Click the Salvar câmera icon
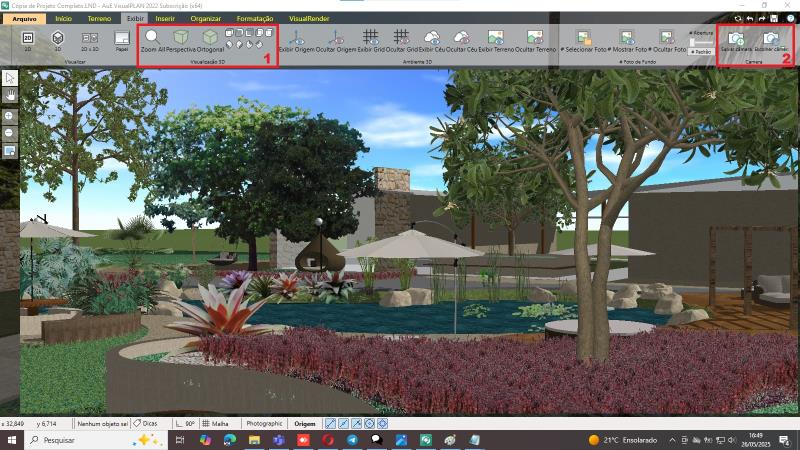Viewport: 800px width, 450px height. tap(736, 38)
